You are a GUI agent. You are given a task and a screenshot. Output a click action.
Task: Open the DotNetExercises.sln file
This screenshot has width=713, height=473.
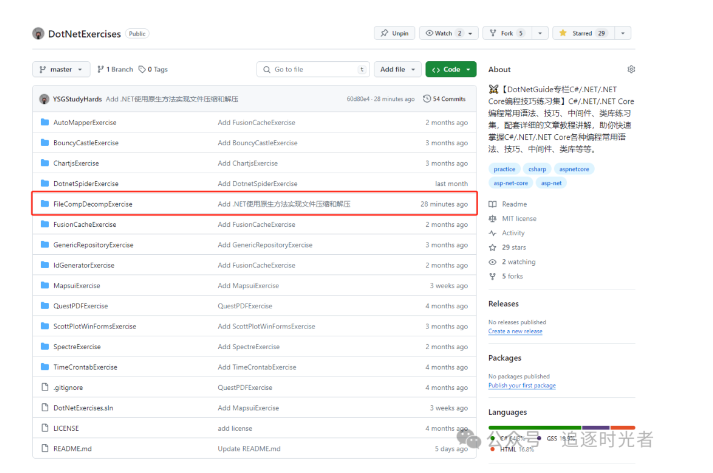point(83,408)
